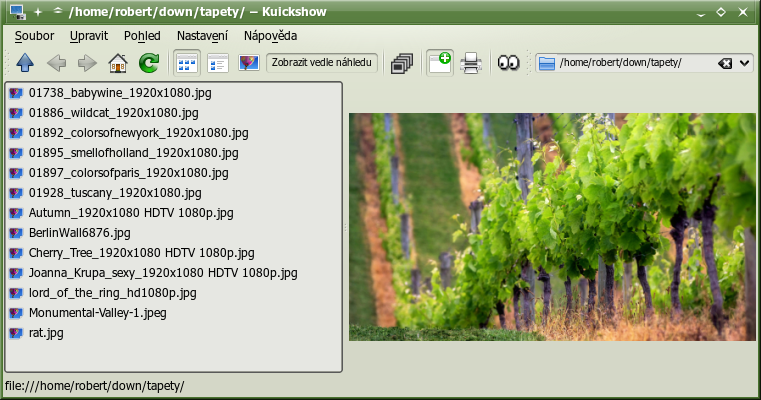This screenshot has width=761, height=400.
Task: Start the slideshow using the stacked windows icon
Action: (401, 64)
